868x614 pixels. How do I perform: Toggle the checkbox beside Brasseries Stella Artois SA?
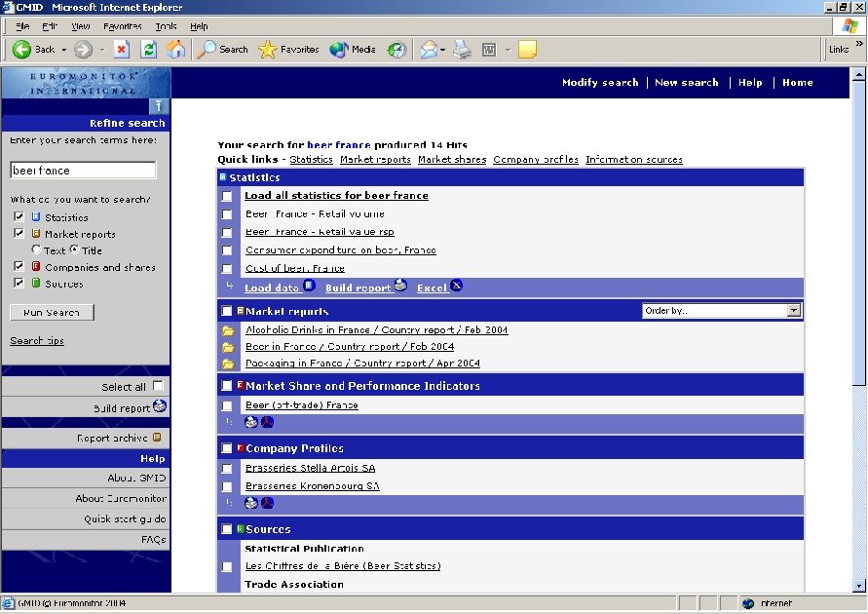tap(227, 468)
